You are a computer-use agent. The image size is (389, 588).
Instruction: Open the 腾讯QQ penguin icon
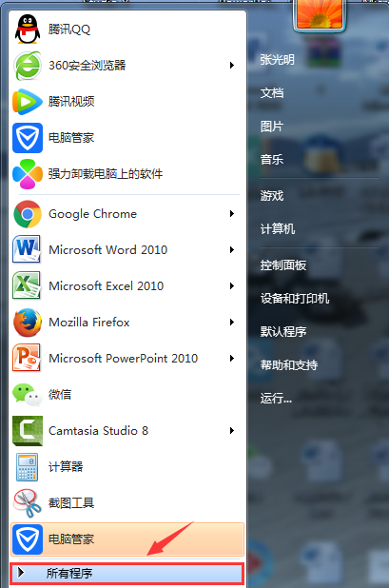28,29
